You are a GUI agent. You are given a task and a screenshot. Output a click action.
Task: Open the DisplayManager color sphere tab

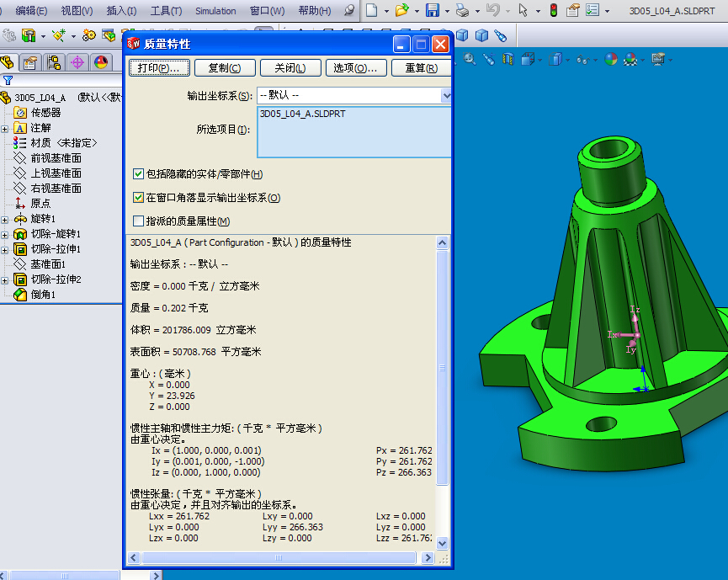tap(100, 62)
